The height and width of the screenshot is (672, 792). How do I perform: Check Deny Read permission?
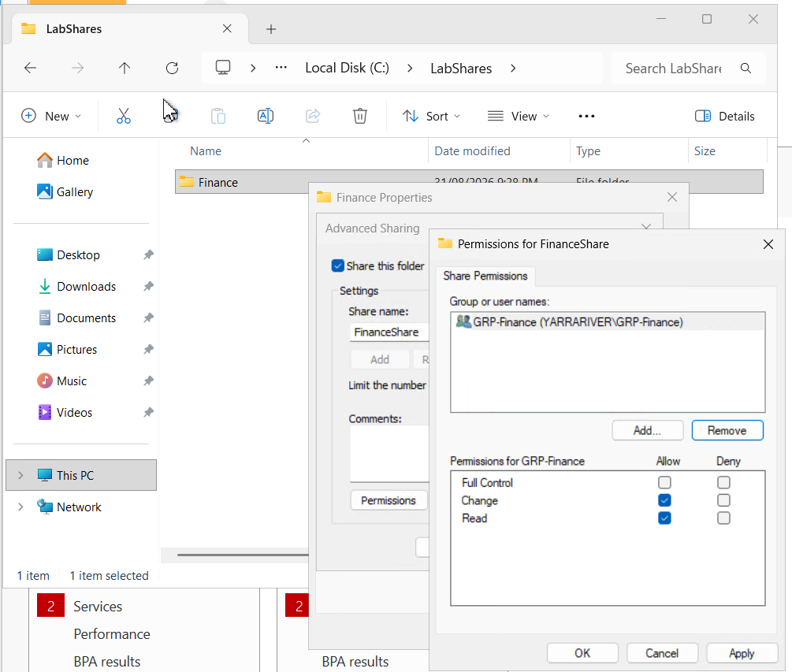click(723, 518)
